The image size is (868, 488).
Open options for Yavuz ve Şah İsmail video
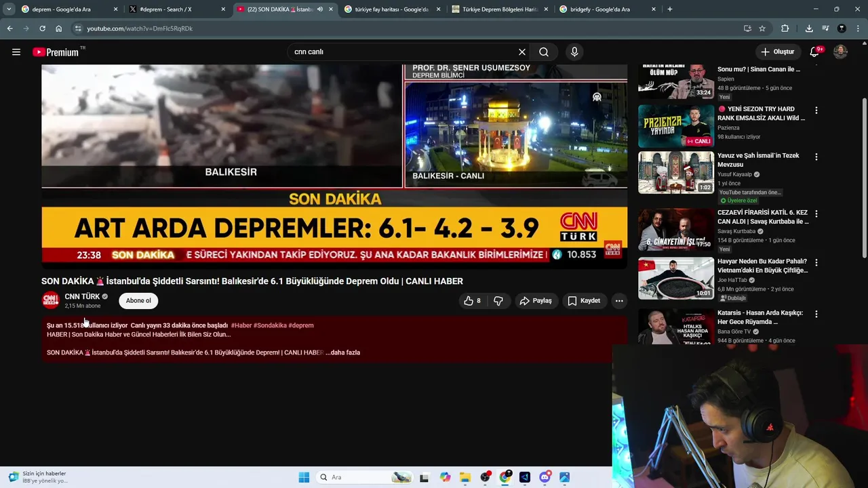point(816,157)
